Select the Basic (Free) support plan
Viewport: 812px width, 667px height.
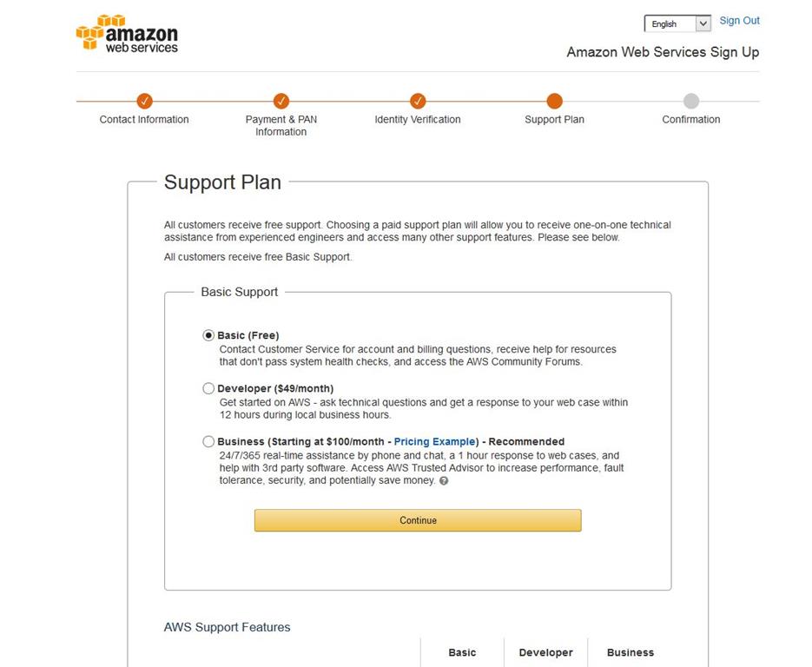click(208, 334)
